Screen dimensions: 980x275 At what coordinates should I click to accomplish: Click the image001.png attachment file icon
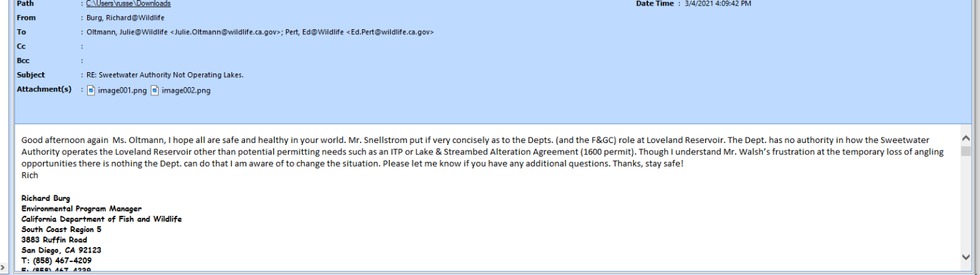click(x=91, y=91)
